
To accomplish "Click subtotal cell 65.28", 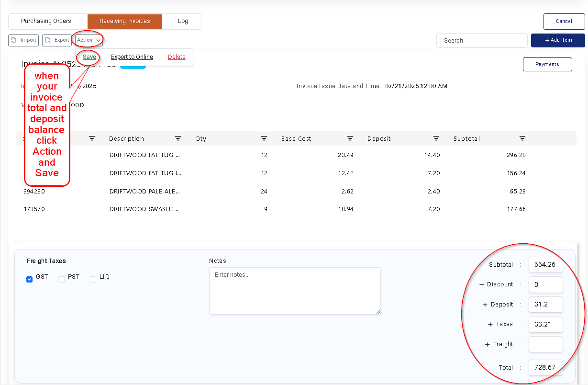I will [x=518, y=191].
